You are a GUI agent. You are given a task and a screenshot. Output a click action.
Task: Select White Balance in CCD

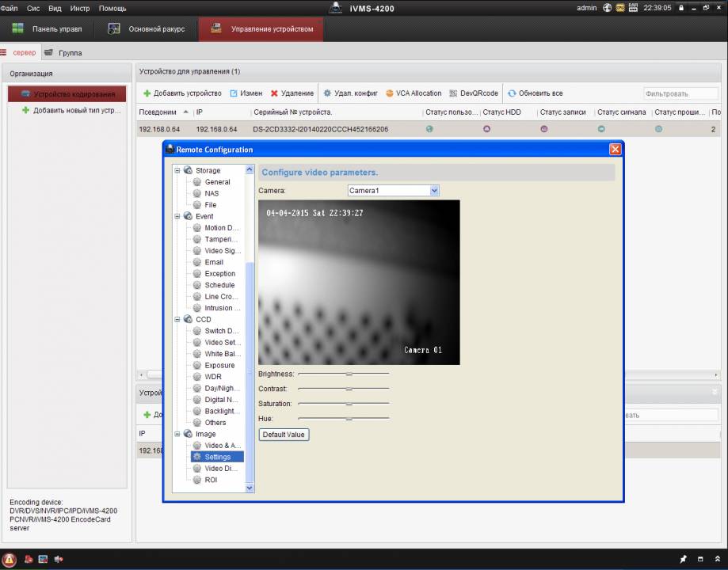[x=223, y=354]
